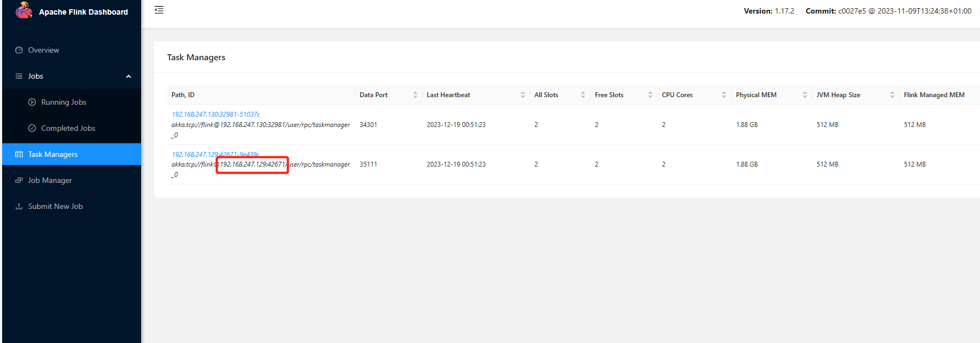Click heartbeat time in the 34301 row
980x343 pixels.
[456, 125]
